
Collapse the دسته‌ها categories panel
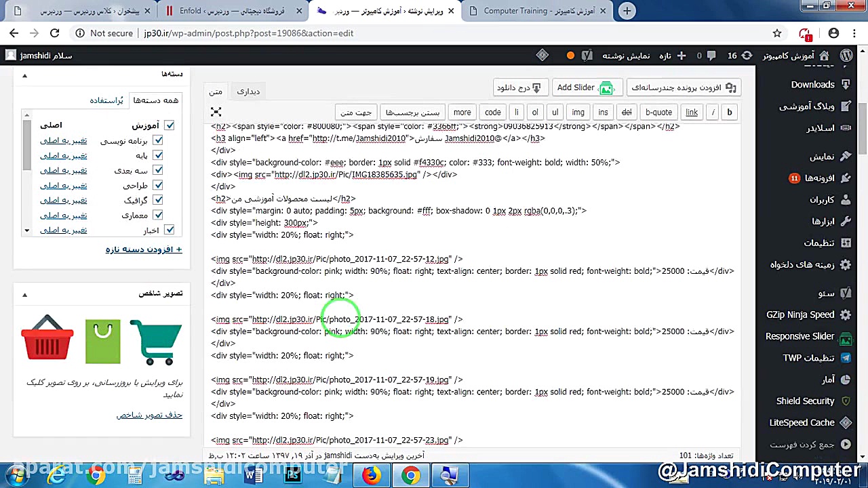tap(24, 75)
